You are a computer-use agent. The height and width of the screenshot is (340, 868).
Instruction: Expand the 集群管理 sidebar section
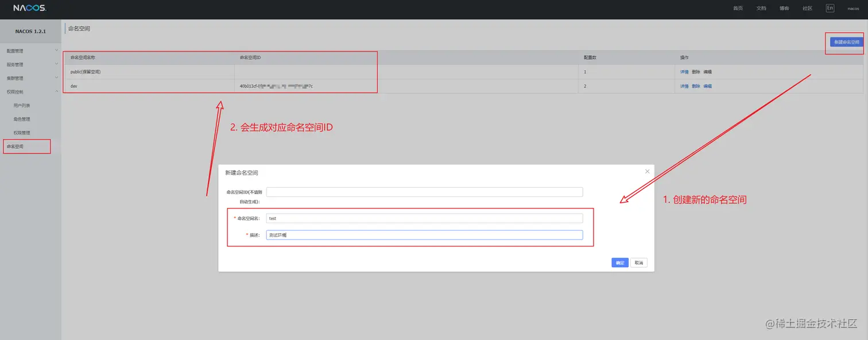[30, 78]
